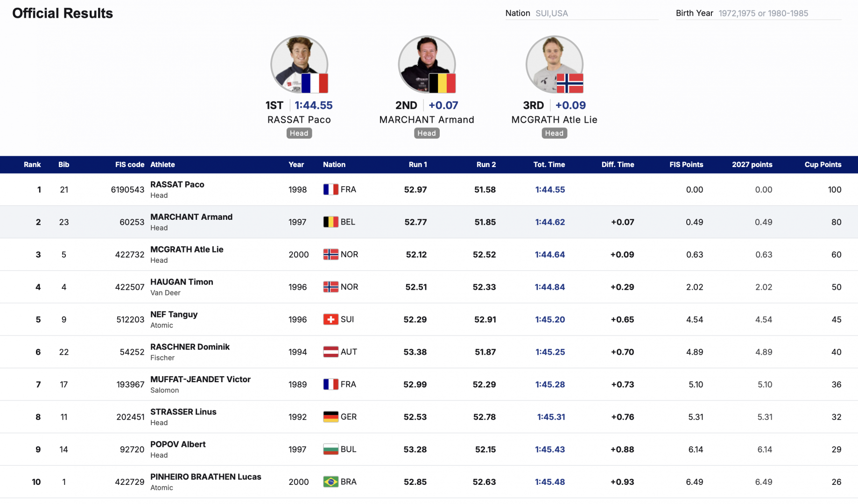Sort by the Tot. Time column header
The height and width of the screenshot is (504, 858).
(x=549, y=165)
